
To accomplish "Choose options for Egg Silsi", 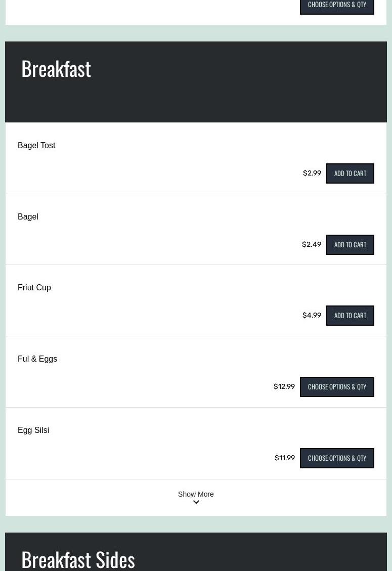I will click(x=337, y=458).
